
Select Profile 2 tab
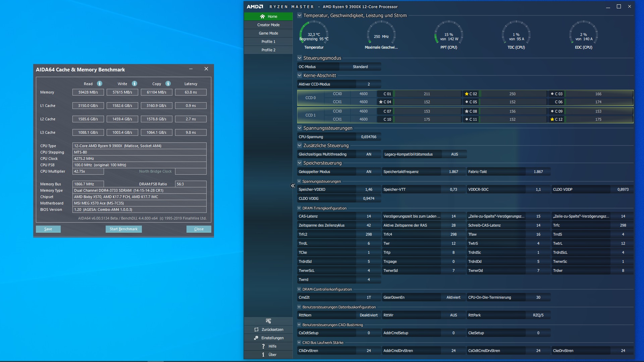point(268,50)
